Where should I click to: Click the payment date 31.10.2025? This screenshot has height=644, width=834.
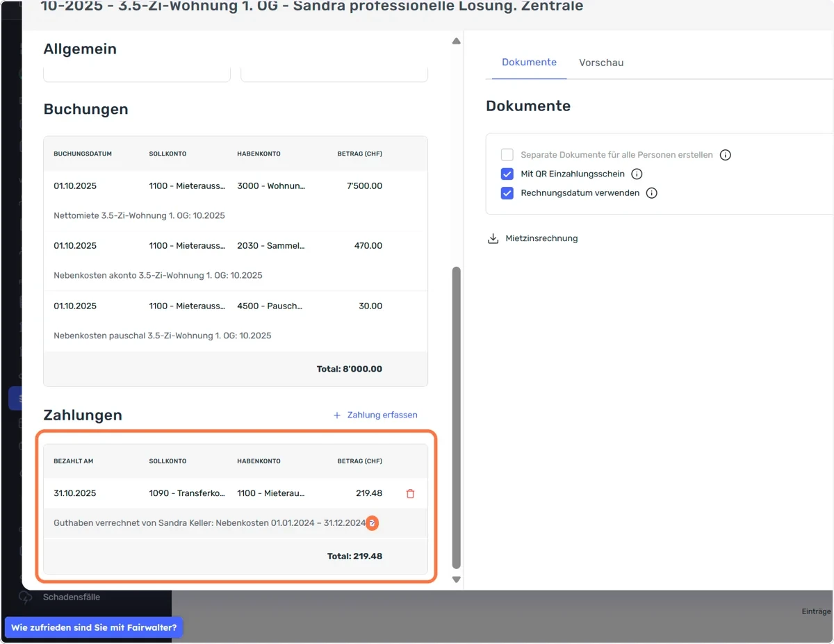click(75, 494)
